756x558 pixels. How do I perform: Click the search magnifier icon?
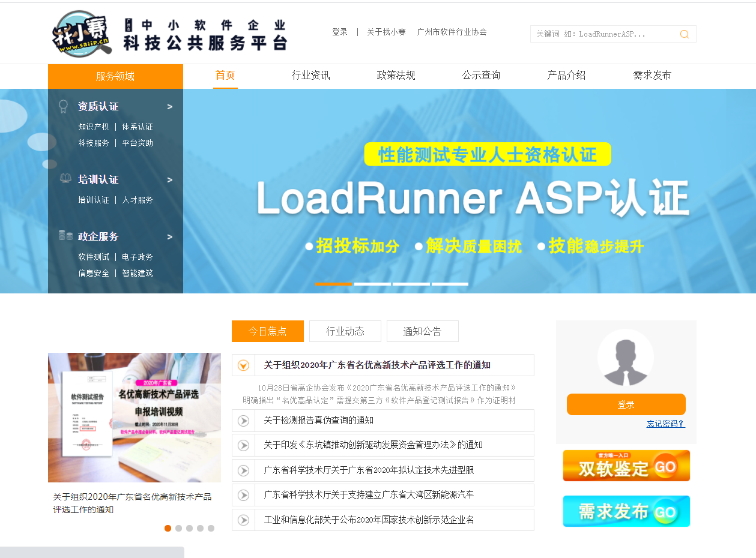tap(684, 34)
